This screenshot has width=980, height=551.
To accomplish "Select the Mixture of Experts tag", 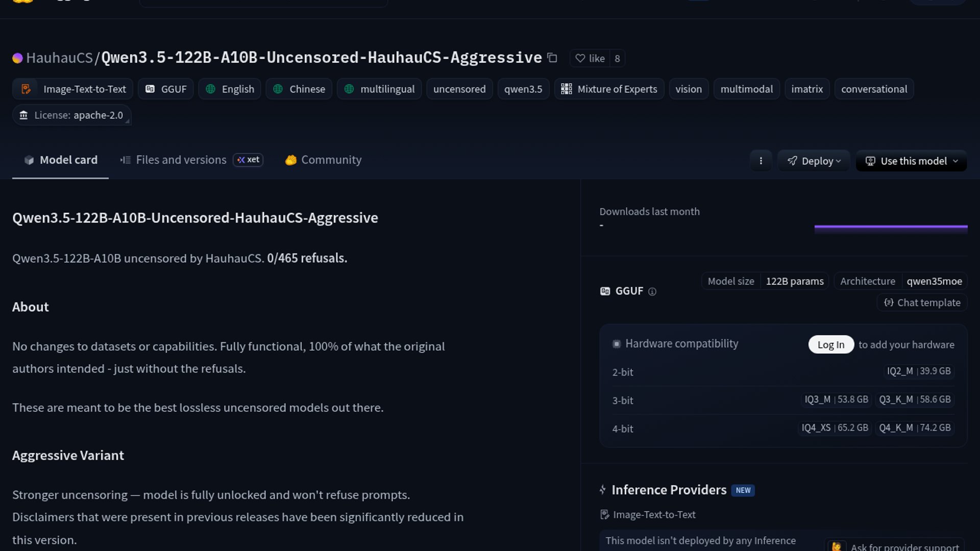I will [x=609, y=89].
